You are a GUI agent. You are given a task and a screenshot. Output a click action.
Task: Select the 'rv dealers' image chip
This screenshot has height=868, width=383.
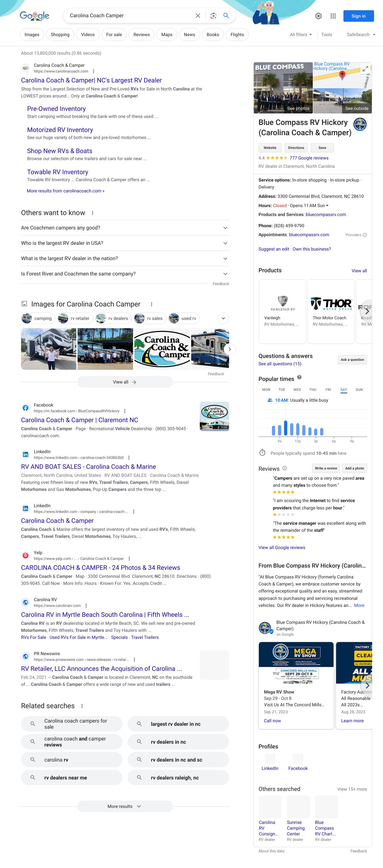[113, 318]
